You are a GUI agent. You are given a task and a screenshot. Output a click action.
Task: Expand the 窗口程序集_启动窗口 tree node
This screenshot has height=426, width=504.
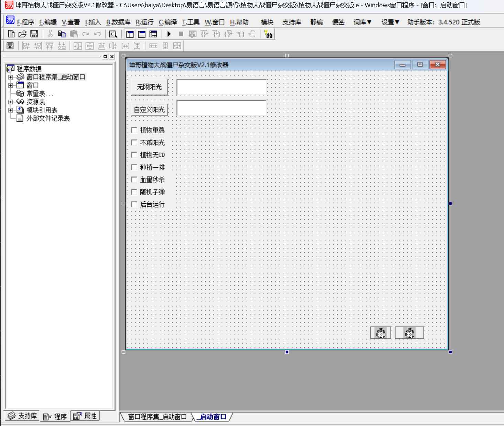click(11, 77)
